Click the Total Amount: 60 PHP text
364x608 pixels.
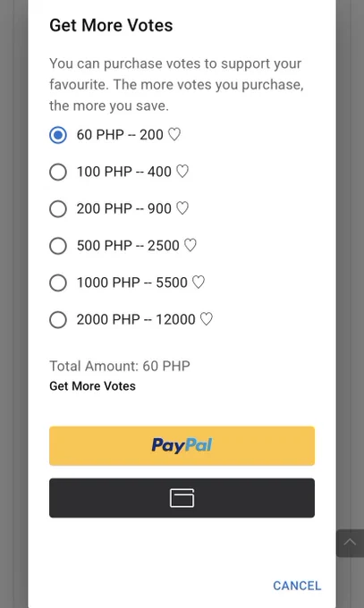point(120,366)
